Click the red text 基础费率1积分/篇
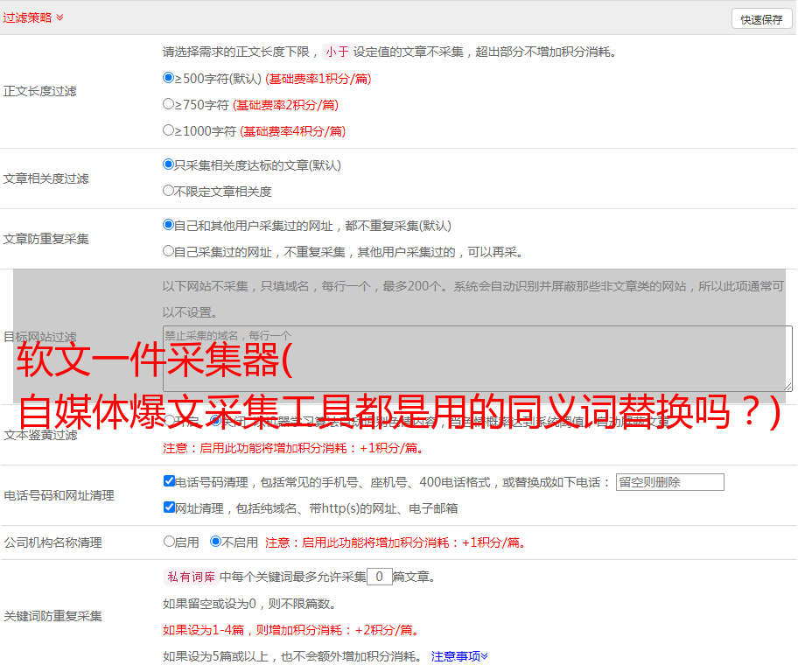 (318, 79)
